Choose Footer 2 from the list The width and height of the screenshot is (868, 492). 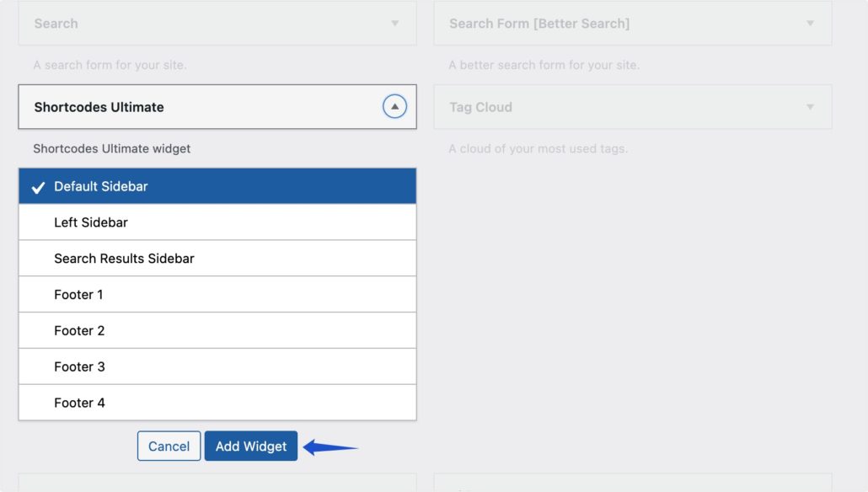pyautogui.click(x=79, y=331)
